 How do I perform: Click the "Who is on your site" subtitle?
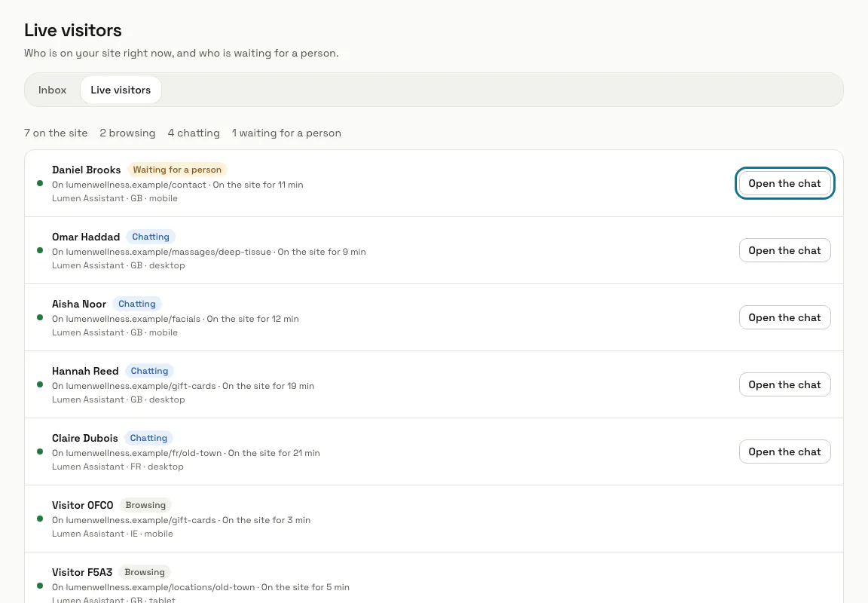tap(181, 54)
